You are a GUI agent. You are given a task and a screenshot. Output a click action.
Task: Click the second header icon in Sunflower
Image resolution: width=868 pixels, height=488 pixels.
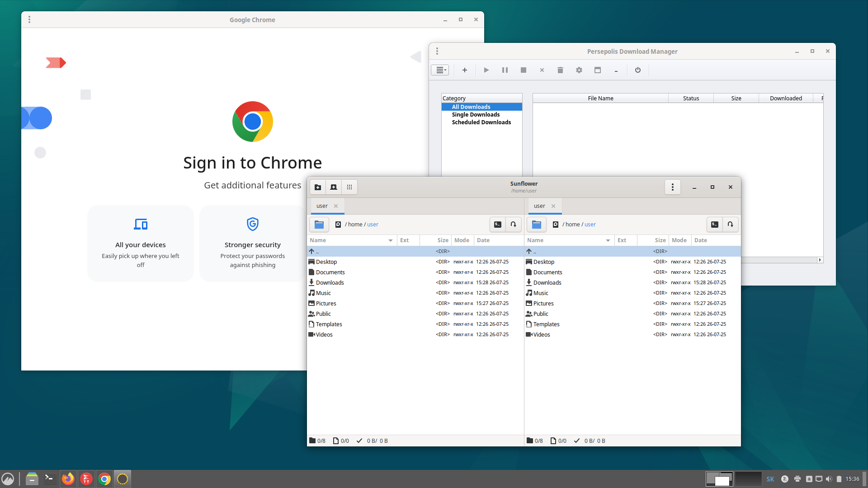(334, 187)
